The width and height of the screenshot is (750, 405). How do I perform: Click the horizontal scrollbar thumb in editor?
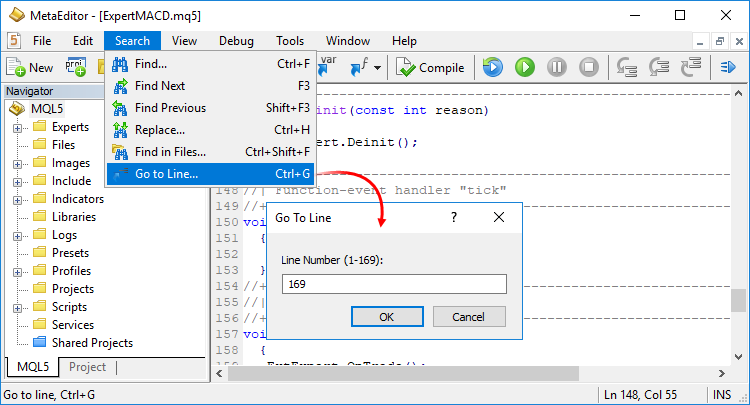(403, 373)
